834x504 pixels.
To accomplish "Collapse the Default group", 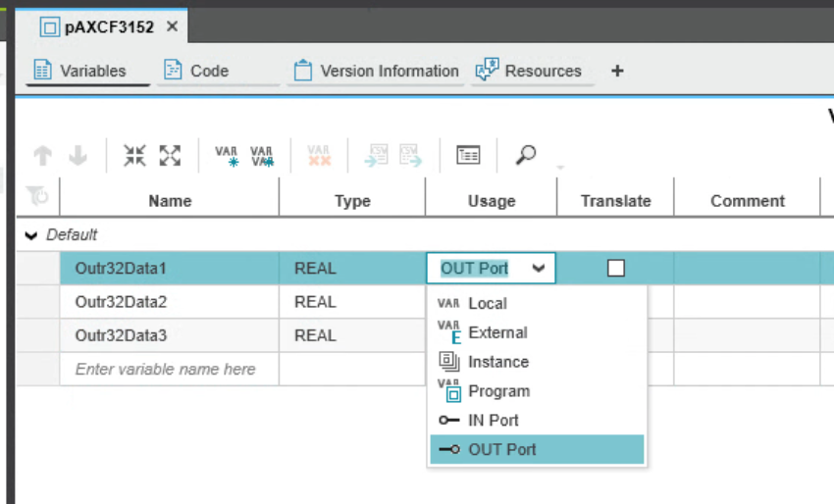I will pyautogui.click(x=31, y=235).
